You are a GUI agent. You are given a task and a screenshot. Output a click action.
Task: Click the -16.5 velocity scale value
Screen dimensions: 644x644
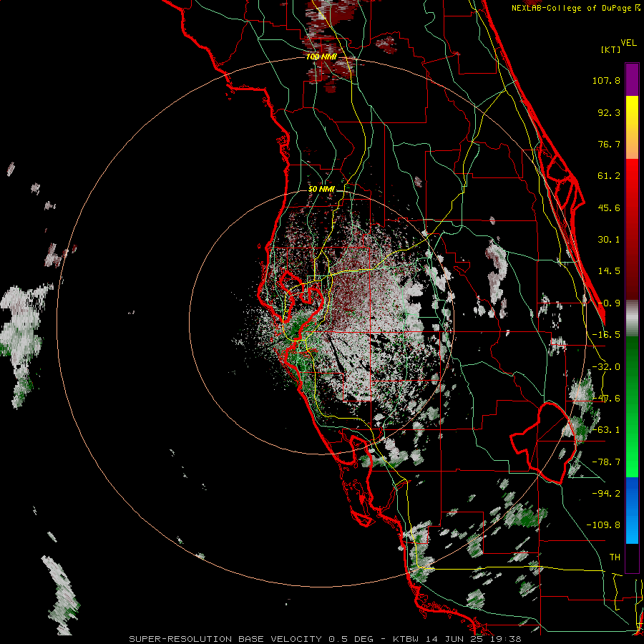(x=606, y=335)
